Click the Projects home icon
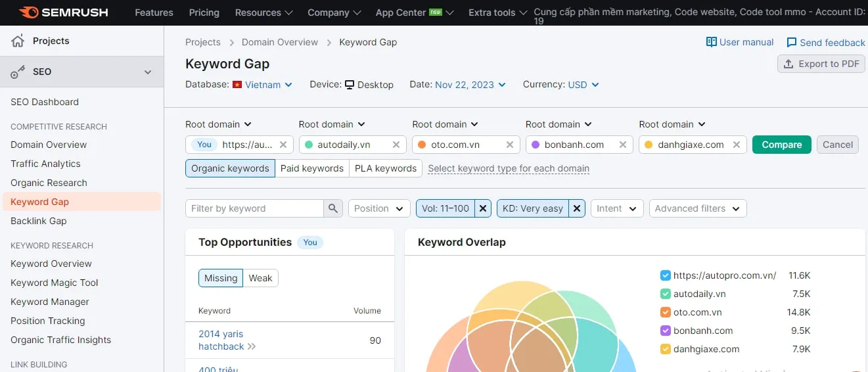Image resolution: width=868 pixels, height=372 pixels. (x=18, y=41)
